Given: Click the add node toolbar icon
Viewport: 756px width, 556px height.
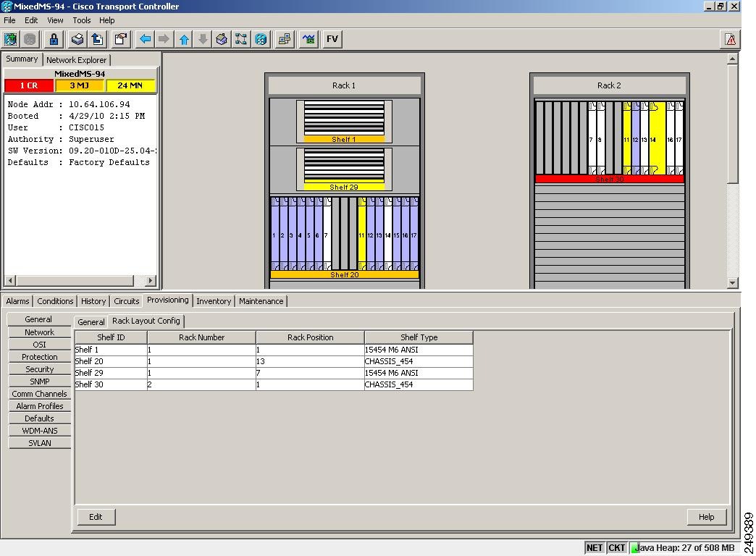Looking at the screenshot, I should coord(10,39).
